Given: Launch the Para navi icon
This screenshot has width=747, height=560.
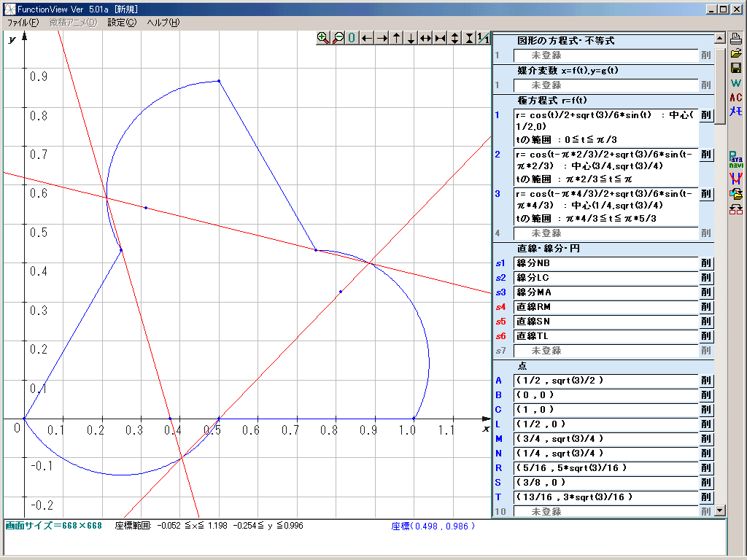Looking at the screenshot, I should (736, 160).
